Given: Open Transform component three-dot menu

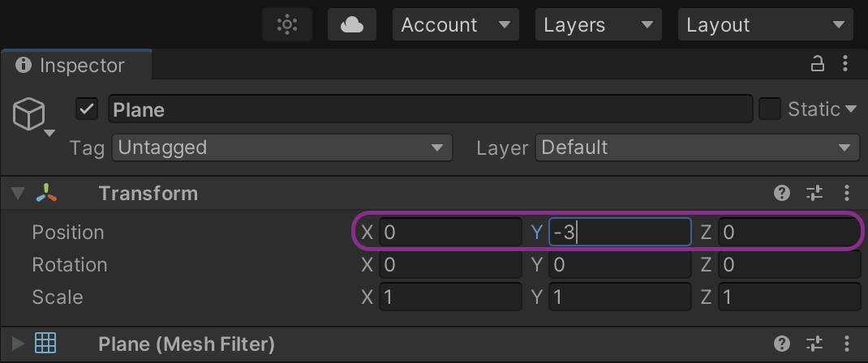Looking at the screenshot, I should 846,193.
